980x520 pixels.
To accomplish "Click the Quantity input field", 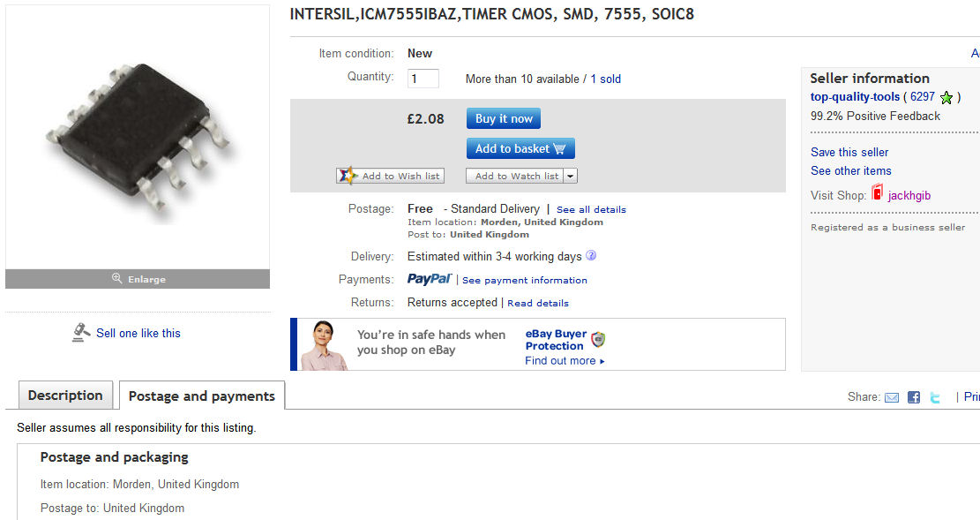I will [x=423, y=79].
